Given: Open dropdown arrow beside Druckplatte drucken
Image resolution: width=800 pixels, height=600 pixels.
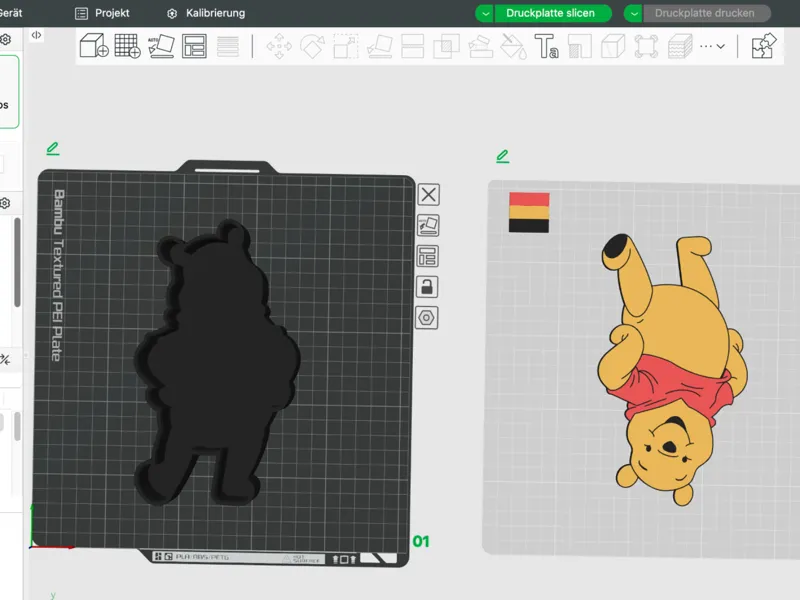Looking at the screenshot, I should pyautogui.click(x=634, y=14).
